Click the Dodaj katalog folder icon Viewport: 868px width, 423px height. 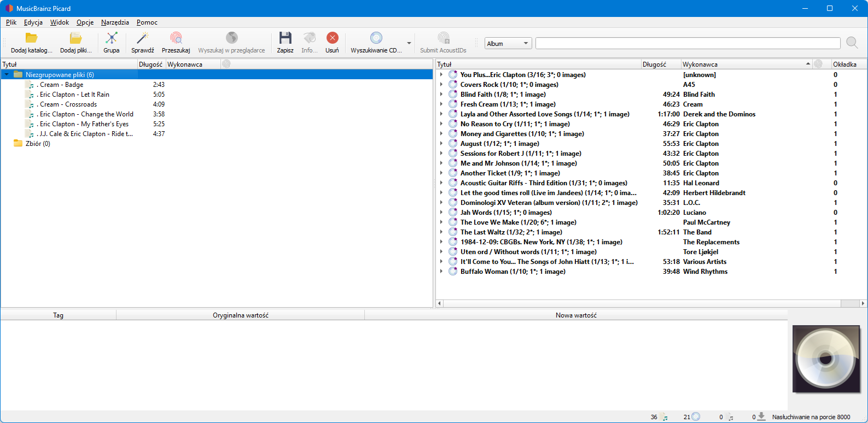(x=32, y=38)
